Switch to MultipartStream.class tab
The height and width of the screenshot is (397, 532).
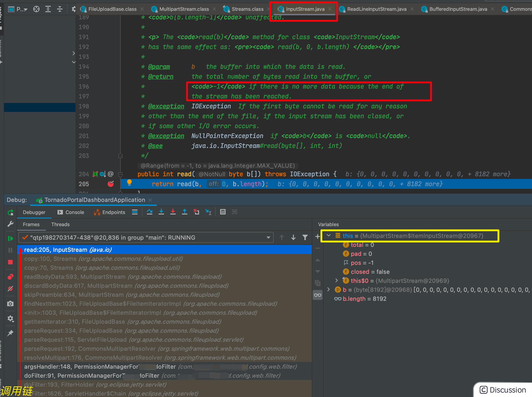(184, 9)
